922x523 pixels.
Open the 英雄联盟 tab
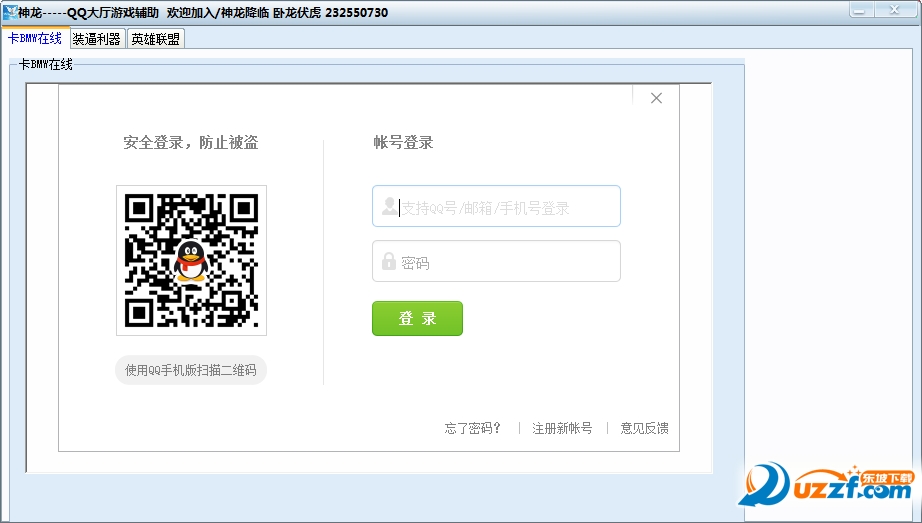pyautogui.click(x=156, y=39)
